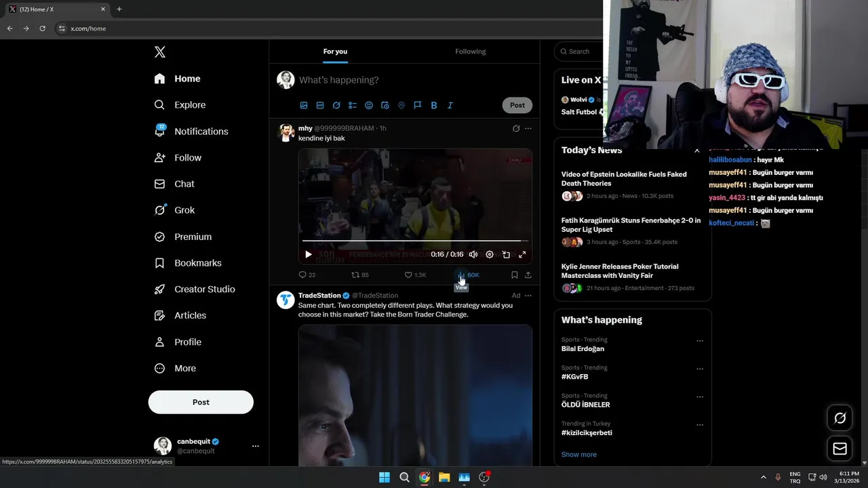The image size is (868, 488).
Task: Open the TradeStation profile name link
Action: tap(319, 296)
